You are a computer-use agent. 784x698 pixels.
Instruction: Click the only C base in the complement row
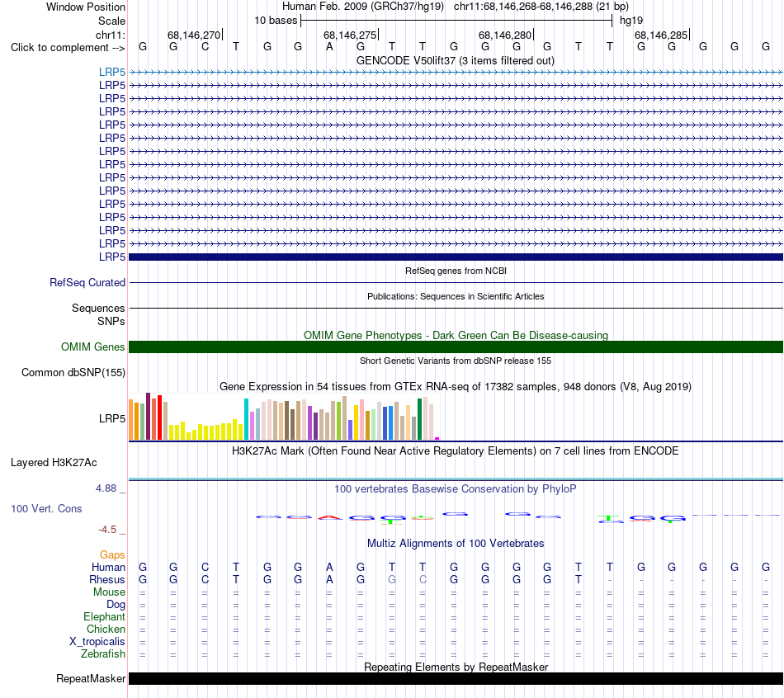click(205, 46)
